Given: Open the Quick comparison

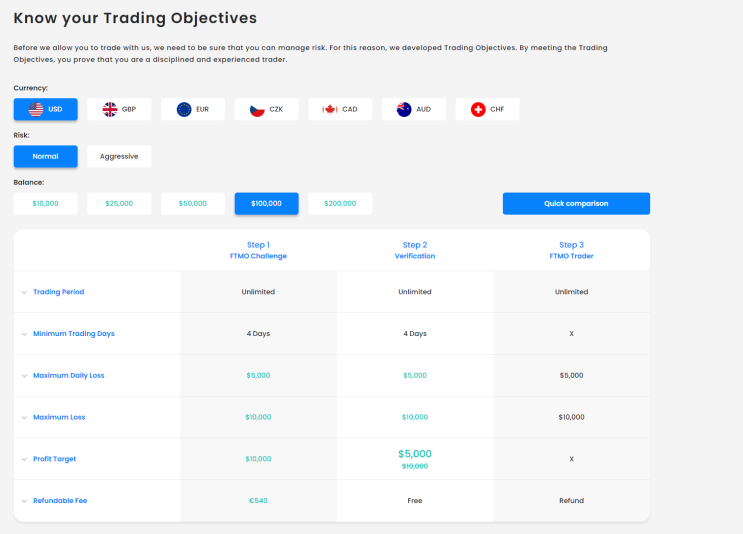Looking at the screenshot, I should click(x=576, y=204).
